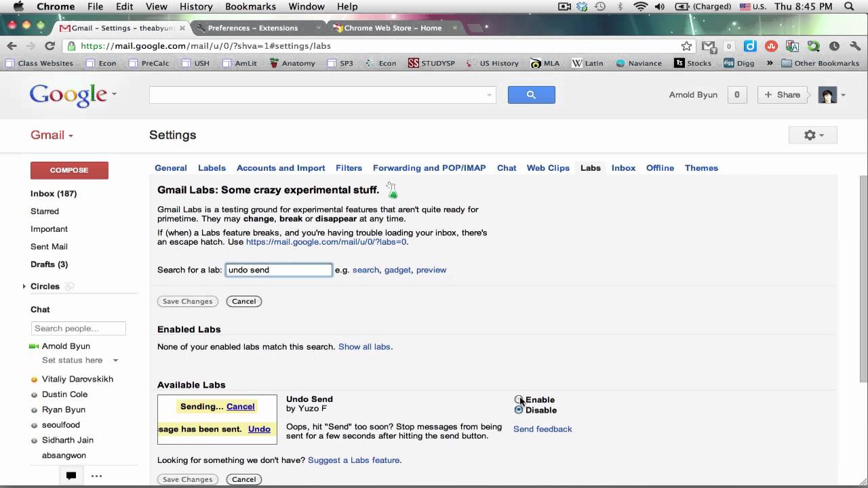Open the volume icon in menu bar

coord(660,7)
